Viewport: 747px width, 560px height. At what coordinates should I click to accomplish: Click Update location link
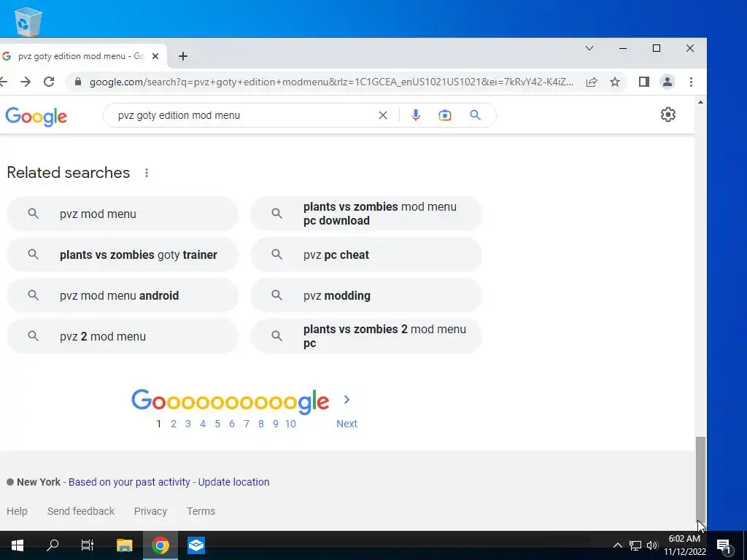(234, 482)
